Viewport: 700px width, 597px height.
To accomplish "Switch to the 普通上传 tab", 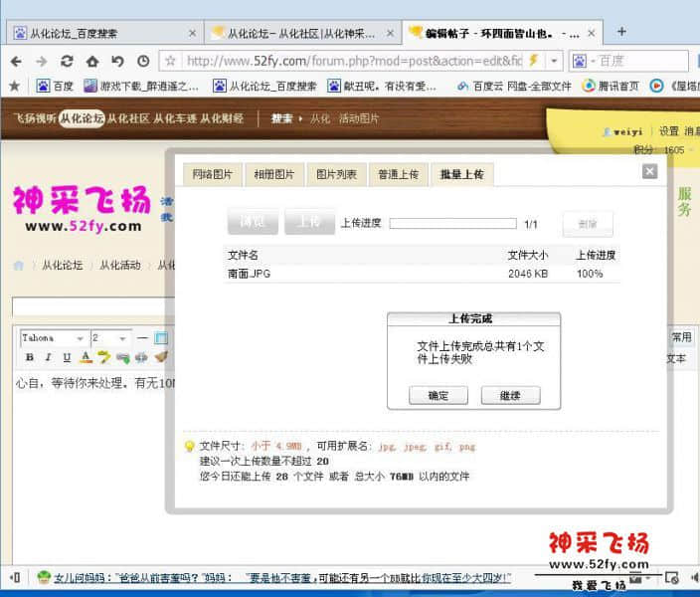I will click(x=399, y=174).
